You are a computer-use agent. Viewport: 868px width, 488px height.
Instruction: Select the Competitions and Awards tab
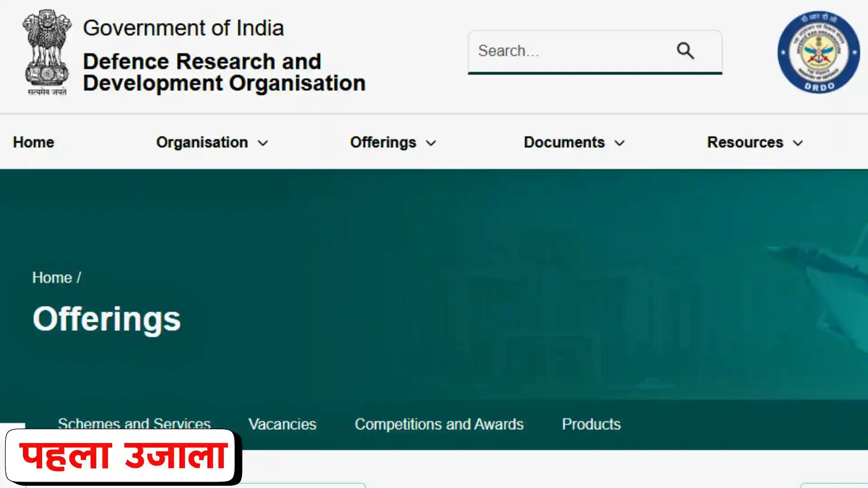439,424
